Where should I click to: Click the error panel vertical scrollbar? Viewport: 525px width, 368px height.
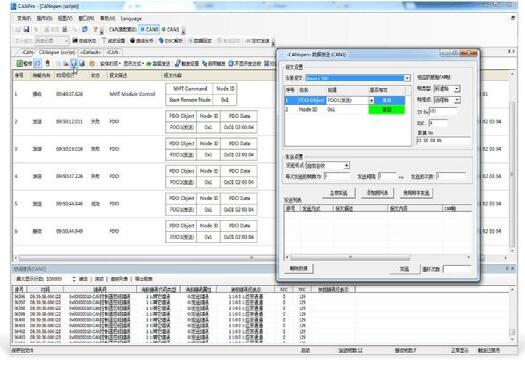(512, 314)
